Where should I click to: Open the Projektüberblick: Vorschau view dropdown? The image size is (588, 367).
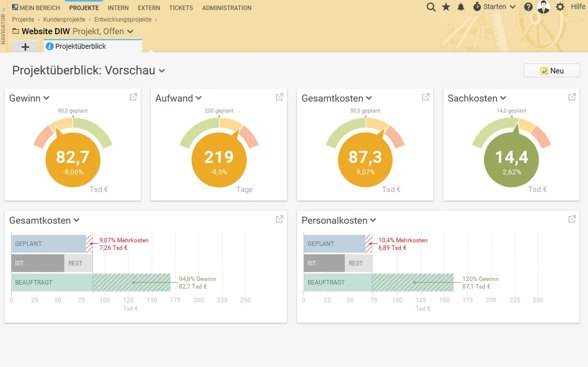point(162,70)
